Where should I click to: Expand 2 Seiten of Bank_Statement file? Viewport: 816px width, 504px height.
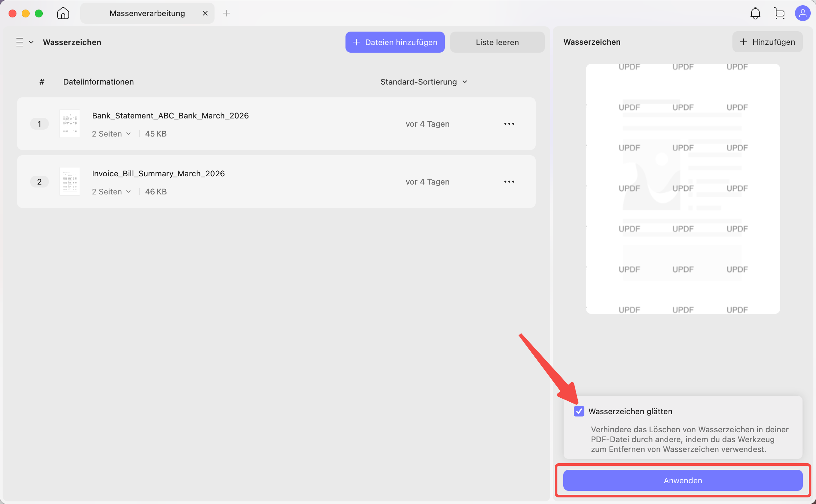[111, 134]
